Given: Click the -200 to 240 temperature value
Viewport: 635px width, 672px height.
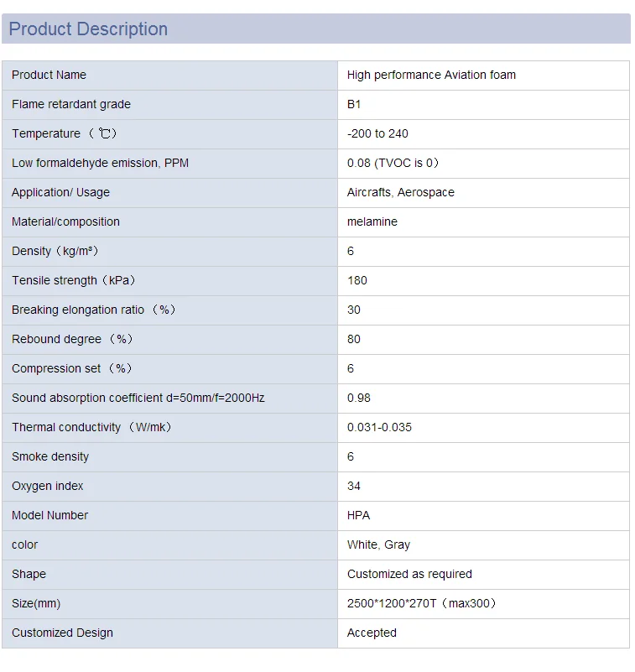Looking at the screenshot, I should [377, 133].
